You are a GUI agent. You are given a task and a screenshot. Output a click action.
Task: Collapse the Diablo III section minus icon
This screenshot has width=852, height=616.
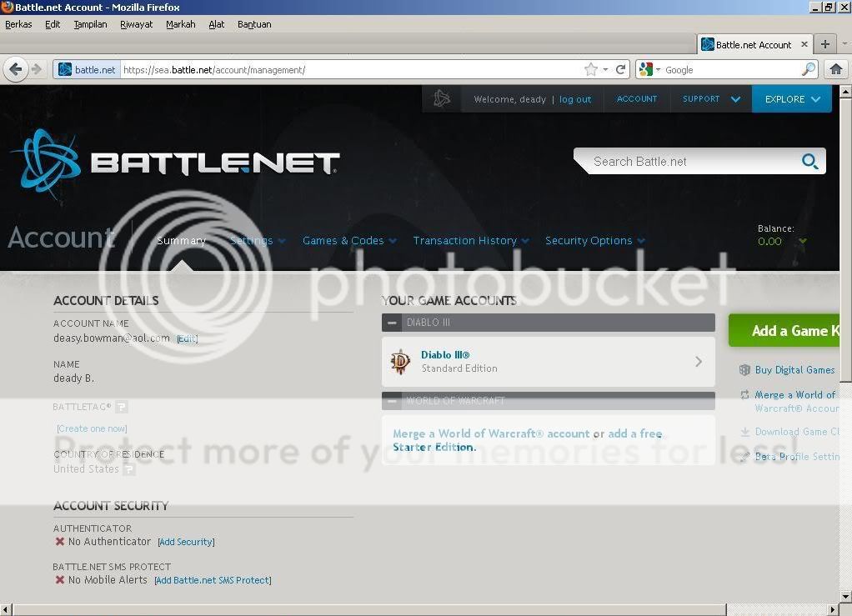[x=392, y=323]
